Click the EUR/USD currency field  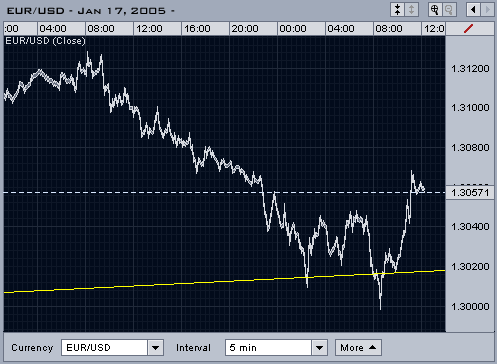click(x=104, y=348)
